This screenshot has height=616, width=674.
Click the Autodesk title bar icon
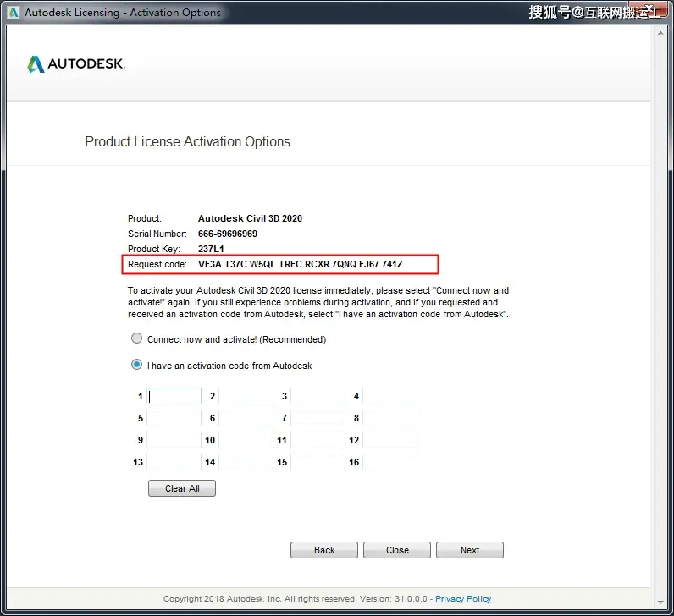[14, 13]
